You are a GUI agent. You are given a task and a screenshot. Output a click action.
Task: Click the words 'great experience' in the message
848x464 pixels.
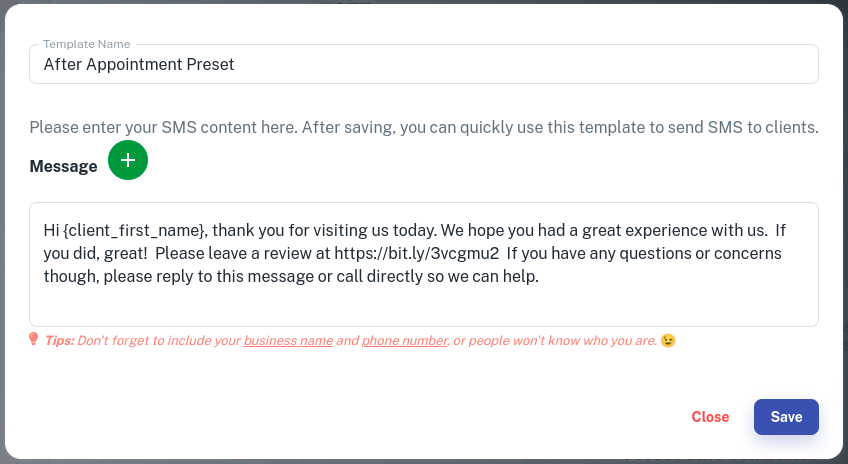point(645,230)
